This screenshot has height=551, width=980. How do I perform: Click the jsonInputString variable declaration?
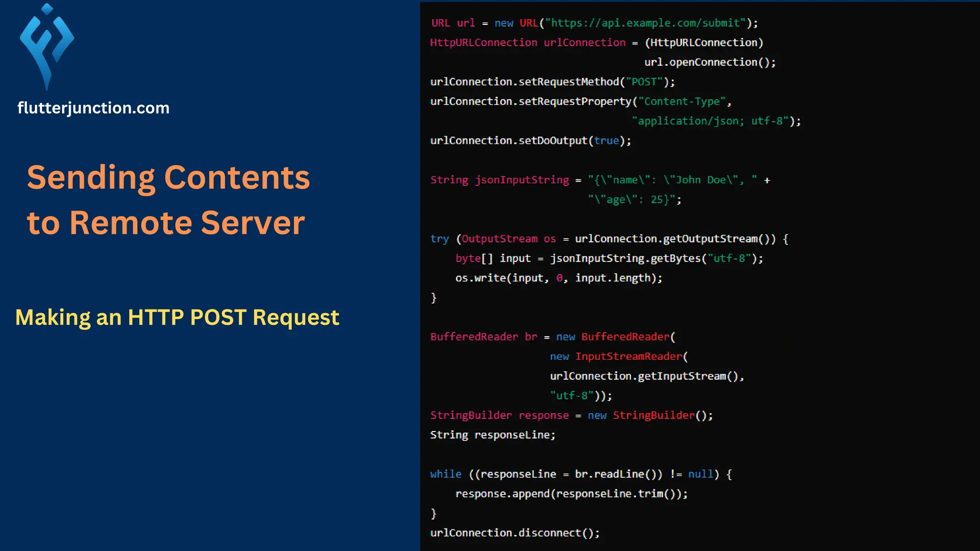point(522,180)
